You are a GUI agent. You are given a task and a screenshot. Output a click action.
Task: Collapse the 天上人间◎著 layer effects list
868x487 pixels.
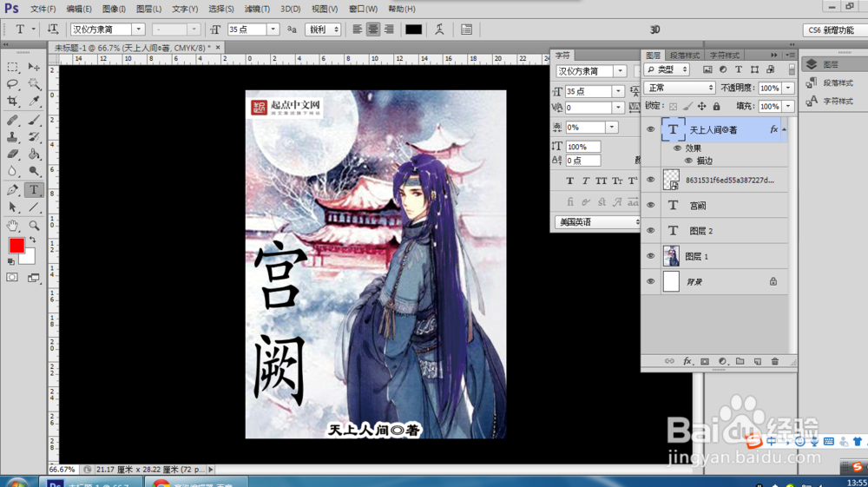click(x=784, y=129)
